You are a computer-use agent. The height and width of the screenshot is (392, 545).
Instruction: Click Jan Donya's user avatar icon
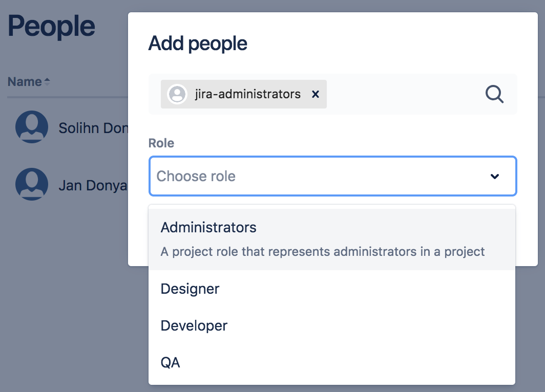[32, 184]
